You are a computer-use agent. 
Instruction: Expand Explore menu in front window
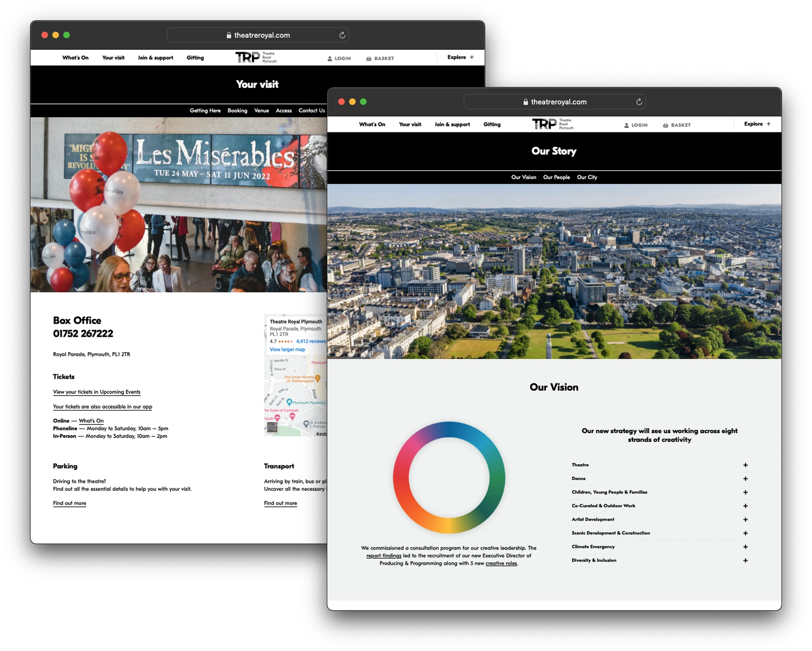pyautogui.click(x=757, y=124)
